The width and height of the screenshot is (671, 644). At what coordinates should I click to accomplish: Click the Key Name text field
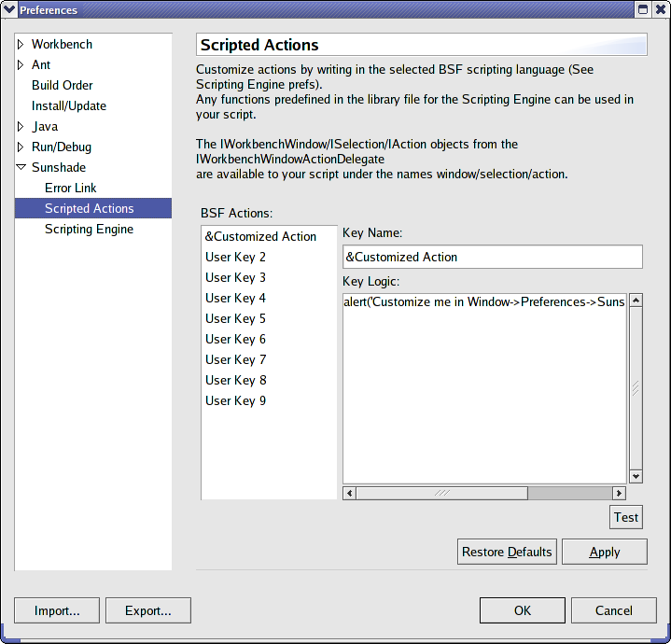click(492, 258)
